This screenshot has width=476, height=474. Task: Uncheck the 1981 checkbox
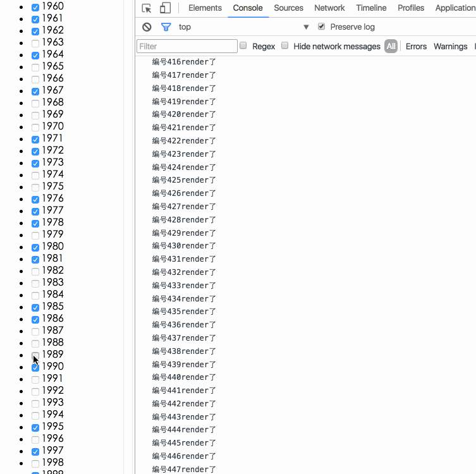(35, 260)
